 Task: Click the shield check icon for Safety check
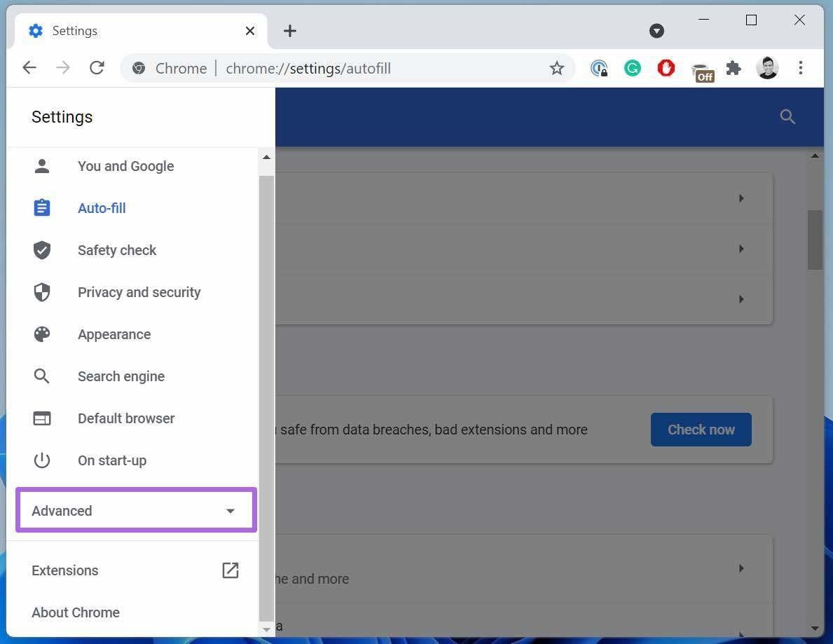pos(42,249)
